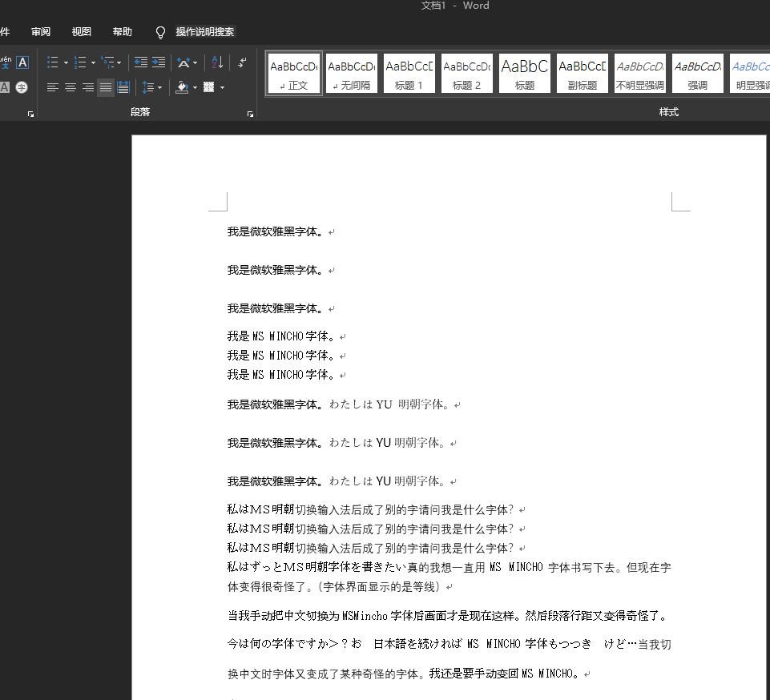Toggle the character shading icon
The height and width of the screenshot is (700, 770).
click(5, 87)
